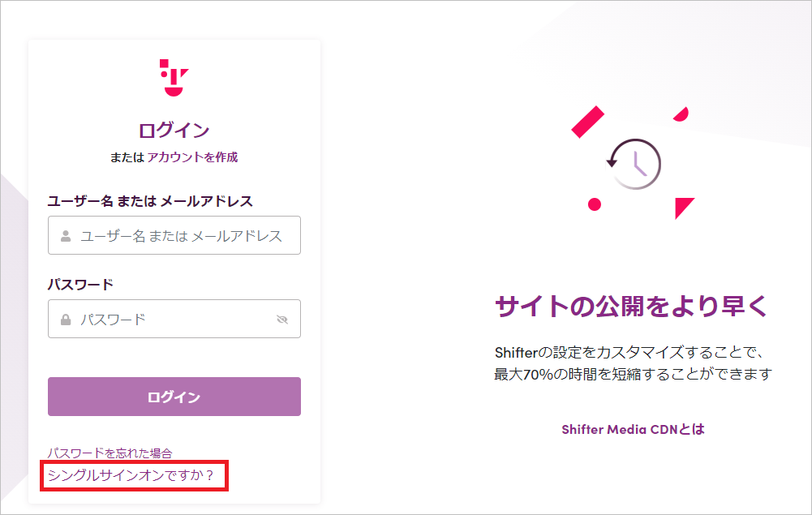The height and width of the screenshot is (515, 812).
Task: Click the パスワード label above the field
Action: (80, 284)
